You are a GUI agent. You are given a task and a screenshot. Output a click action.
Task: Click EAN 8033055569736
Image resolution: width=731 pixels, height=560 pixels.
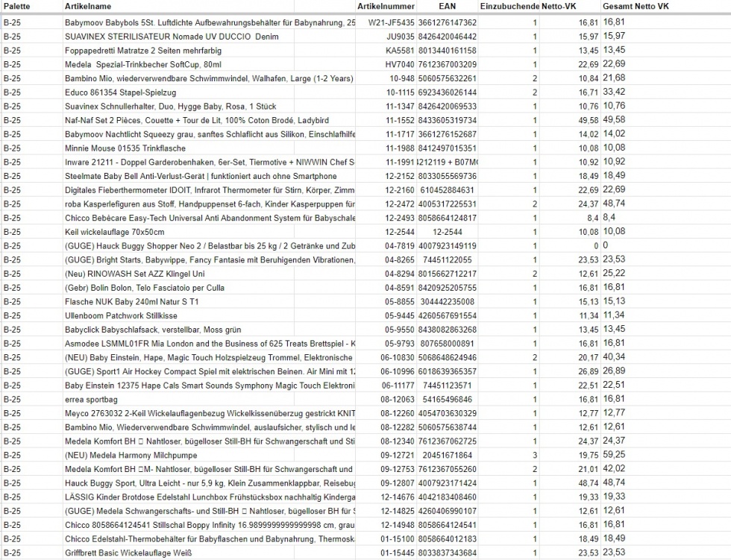click(x=447, y=176)
